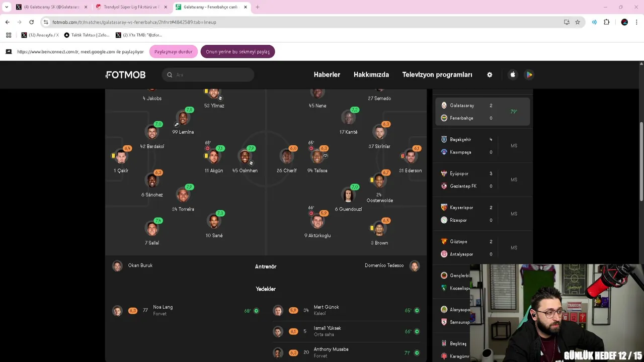
Task: Click the browser address bar URL
Action: [x=134, y=22]
